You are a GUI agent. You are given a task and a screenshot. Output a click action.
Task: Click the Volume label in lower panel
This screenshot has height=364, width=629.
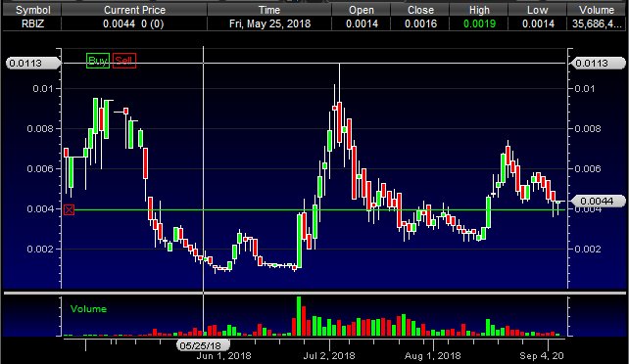click(x=88, y=309)
